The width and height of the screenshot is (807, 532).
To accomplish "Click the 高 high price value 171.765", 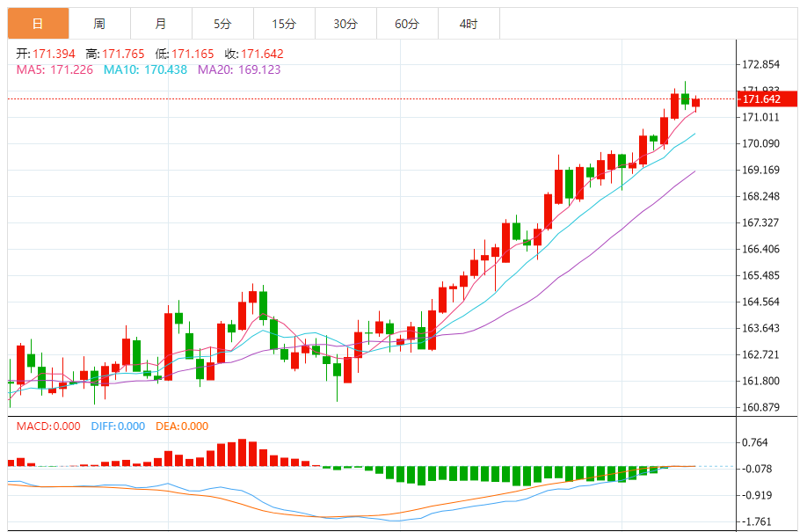I will click(124, 55).
